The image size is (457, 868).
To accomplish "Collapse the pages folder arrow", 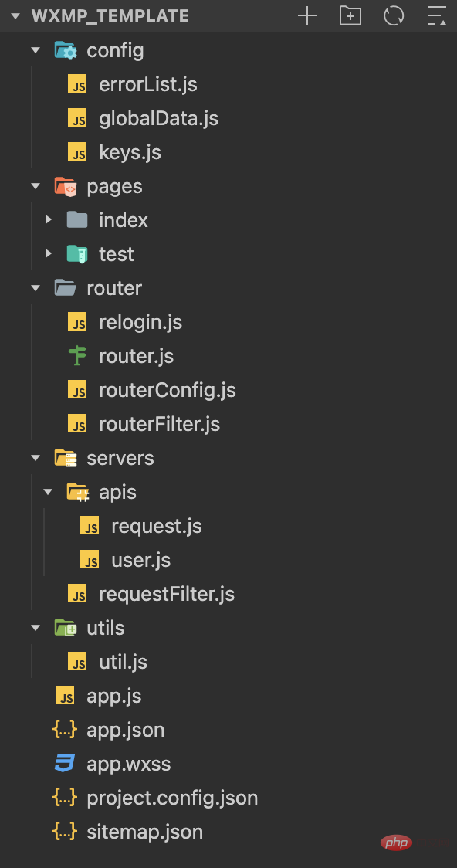I will click(x=36, y=186).
